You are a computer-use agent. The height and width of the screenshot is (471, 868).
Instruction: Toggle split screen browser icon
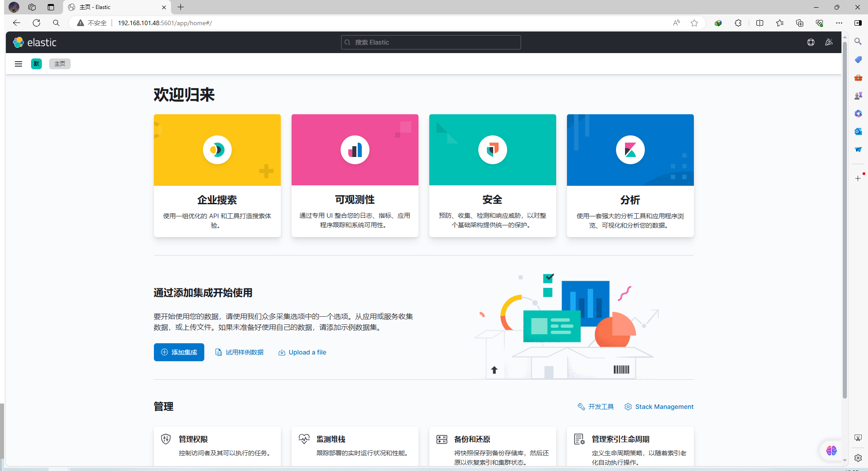[x=760, y=23]
